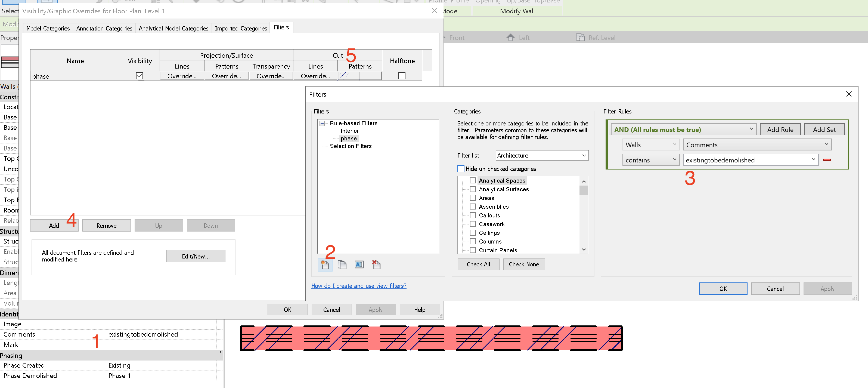Toggle Visibility checkbox for the phase filter
Image resolution: width=868 pixels, height=388 pixels.
point(139,76)
